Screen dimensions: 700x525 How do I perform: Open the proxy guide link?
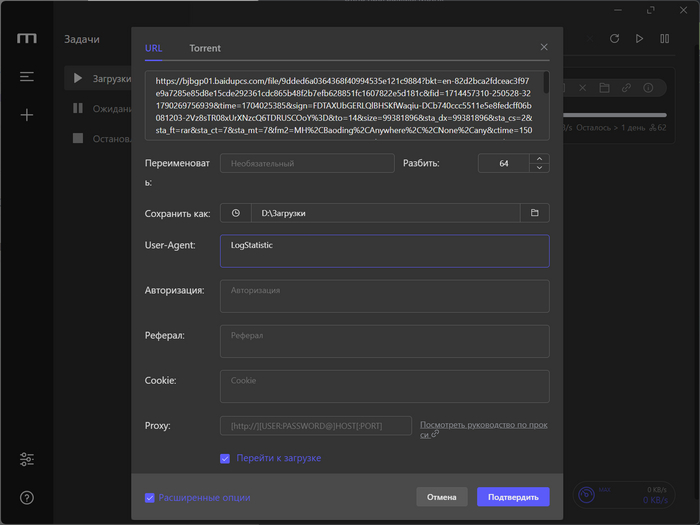tap(483, 429)
